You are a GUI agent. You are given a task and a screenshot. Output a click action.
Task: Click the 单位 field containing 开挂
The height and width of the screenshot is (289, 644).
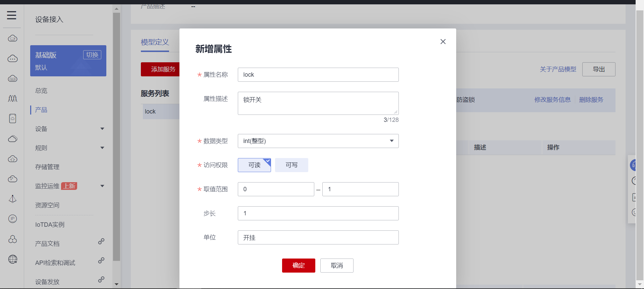pos(318,237)
